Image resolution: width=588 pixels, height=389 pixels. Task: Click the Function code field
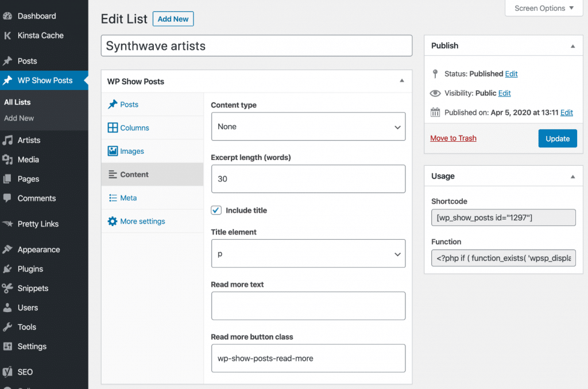(x=503, y=258)
